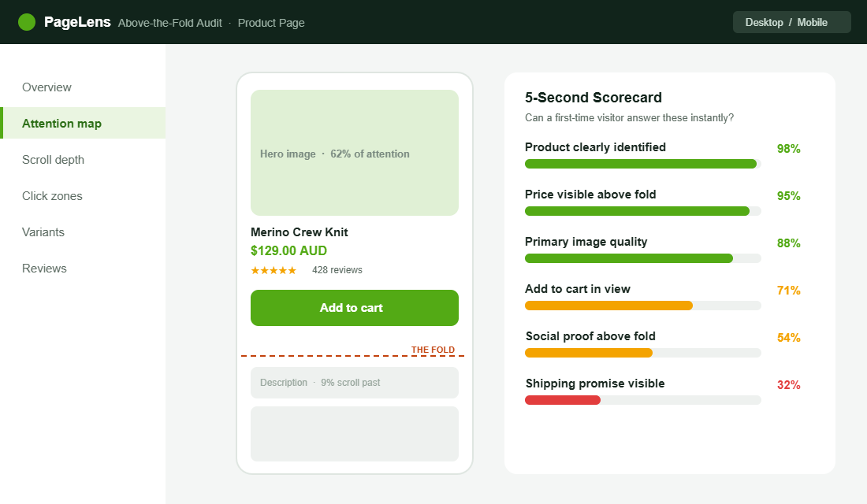The height and width of the screenshot is (504, 867).
Task: Click the 98% score value
Action: (x=788, y=149)
